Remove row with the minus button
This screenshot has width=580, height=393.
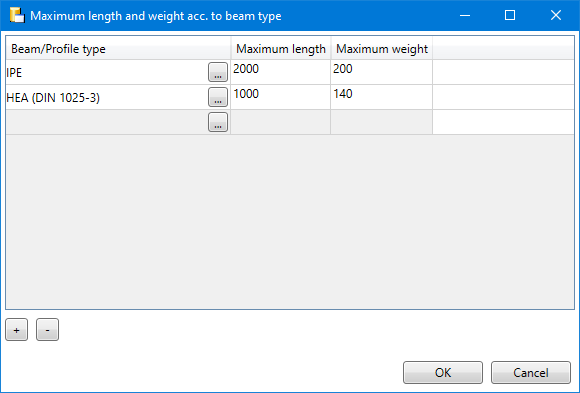(47, 330)
